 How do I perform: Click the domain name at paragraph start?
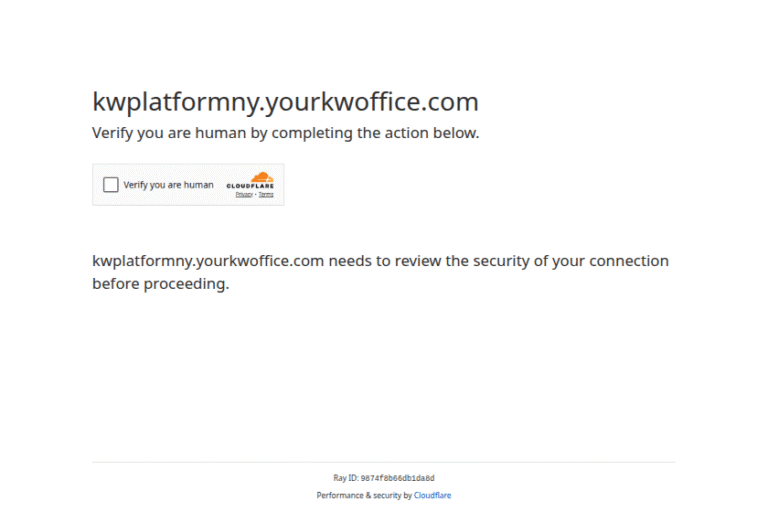click(208, 261)
